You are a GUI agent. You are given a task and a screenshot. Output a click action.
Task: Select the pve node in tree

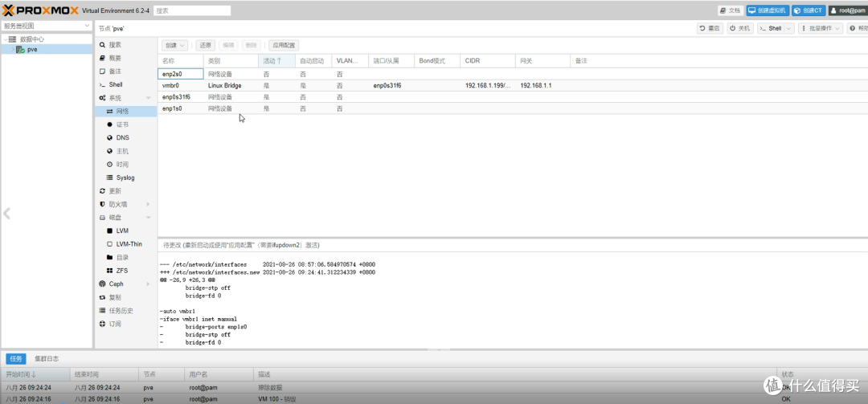coord(32,49)
